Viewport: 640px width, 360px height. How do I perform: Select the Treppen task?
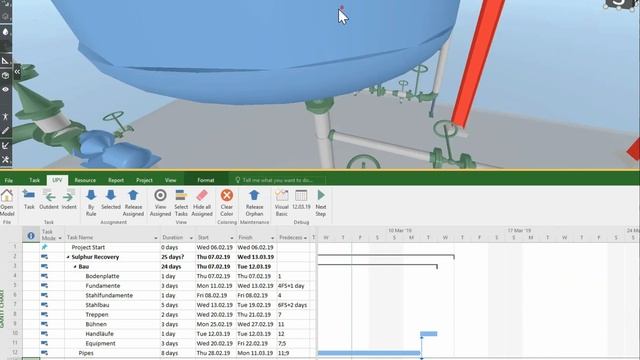(x=97, y=315)
